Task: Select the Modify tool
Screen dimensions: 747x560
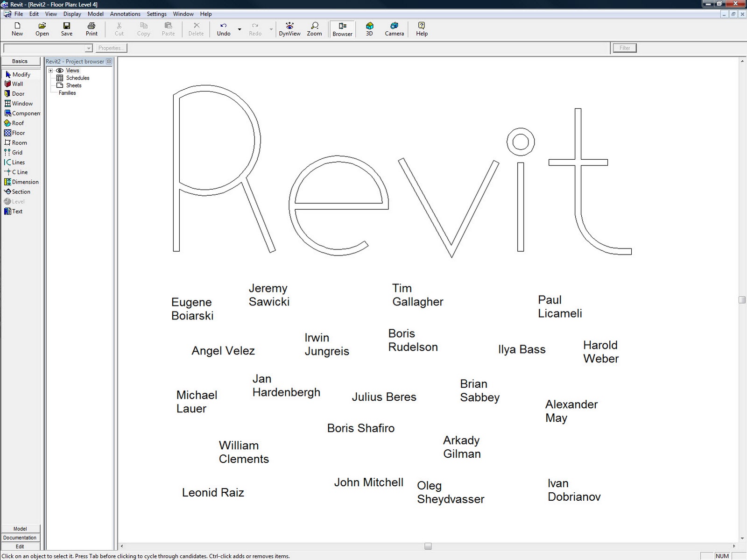Action: pos(21,74)
